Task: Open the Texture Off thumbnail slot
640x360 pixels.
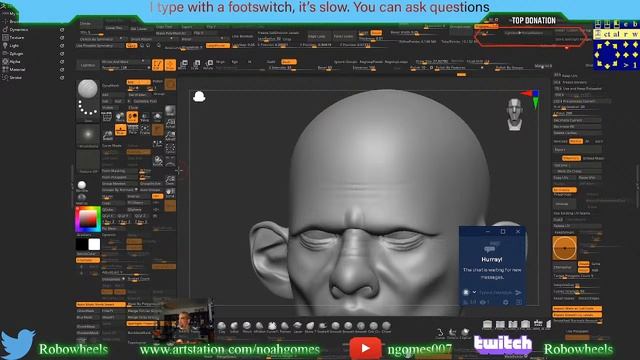Action: click(x=88, y=160)
